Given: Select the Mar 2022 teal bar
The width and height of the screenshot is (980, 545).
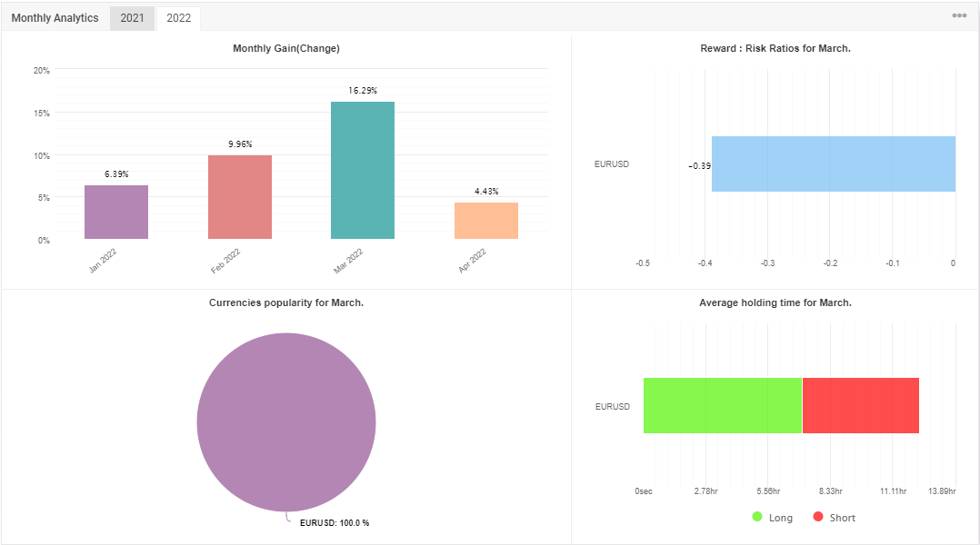Looking at the screenshot, I should click(x=363, y=171).
